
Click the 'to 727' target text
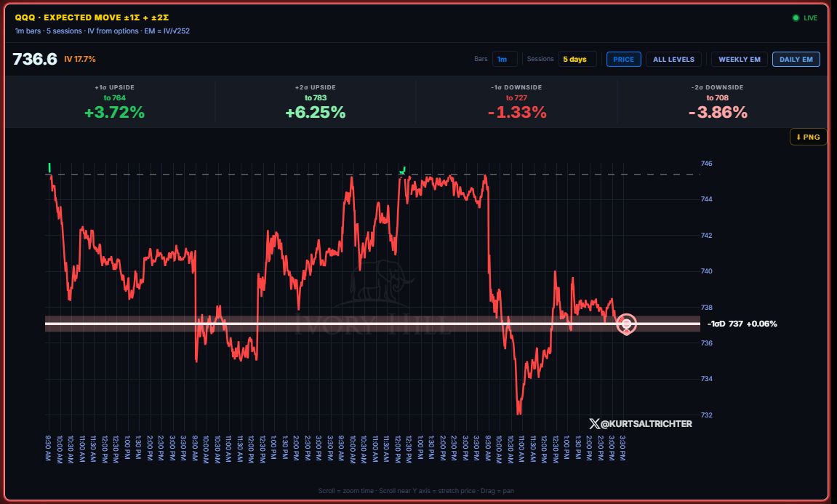click(x=517, y=97)
